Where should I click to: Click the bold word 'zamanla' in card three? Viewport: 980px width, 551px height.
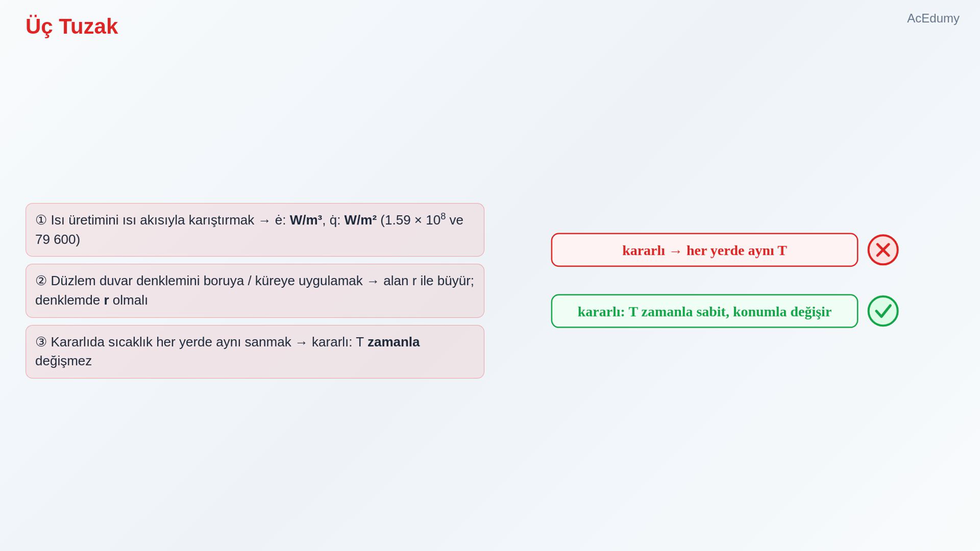tap(393, 342)
